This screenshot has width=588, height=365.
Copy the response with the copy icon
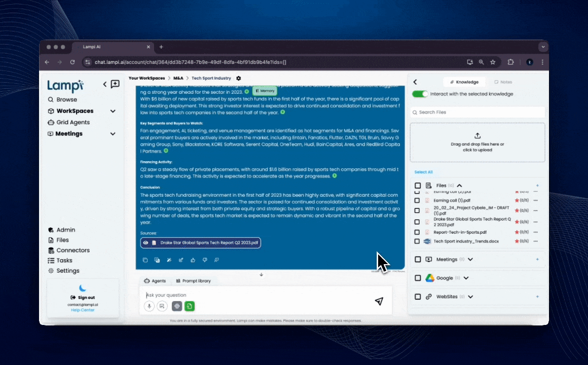click(145, 260)
